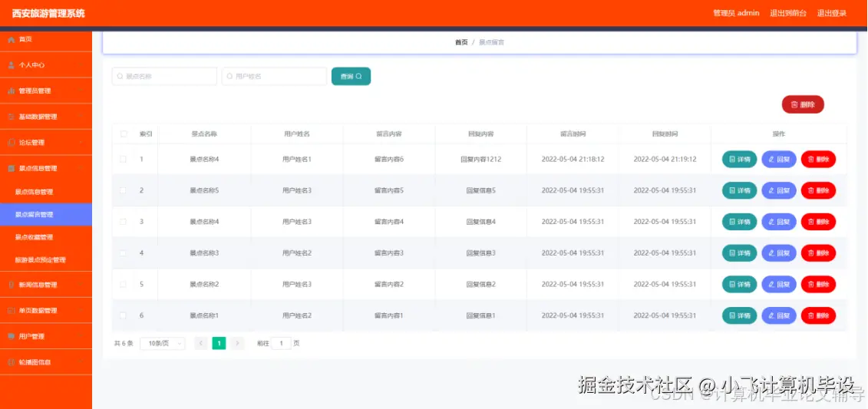
Task: Expand the 基础数据管理 sidebar chevron
Action: click(x=81, y=117)
